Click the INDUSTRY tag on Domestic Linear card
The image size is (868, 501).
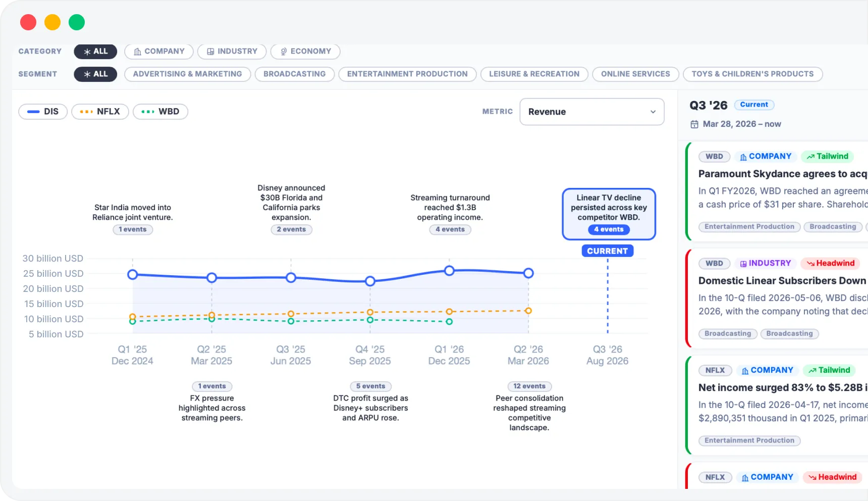765,264
